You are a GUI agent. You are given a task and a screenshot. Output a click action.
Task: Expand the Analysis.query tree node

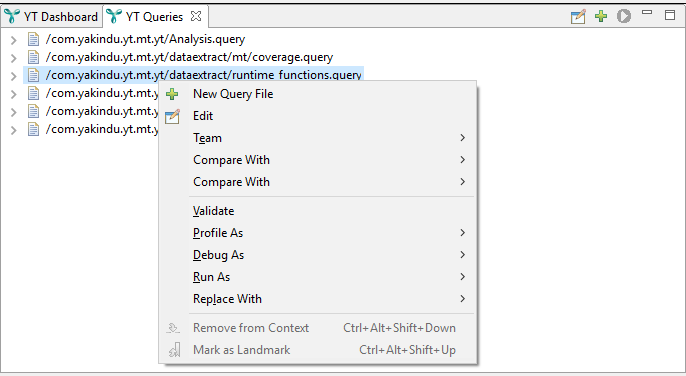coord(14,40)
